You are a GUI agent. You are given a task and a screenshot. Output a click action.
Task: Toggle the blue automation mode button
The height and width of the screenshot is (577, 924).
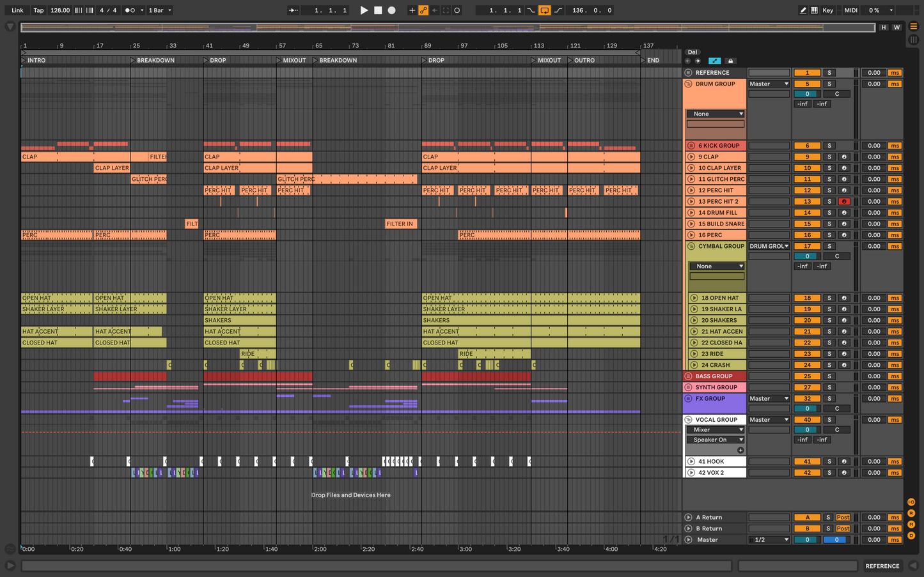click(x=714, y=61)
